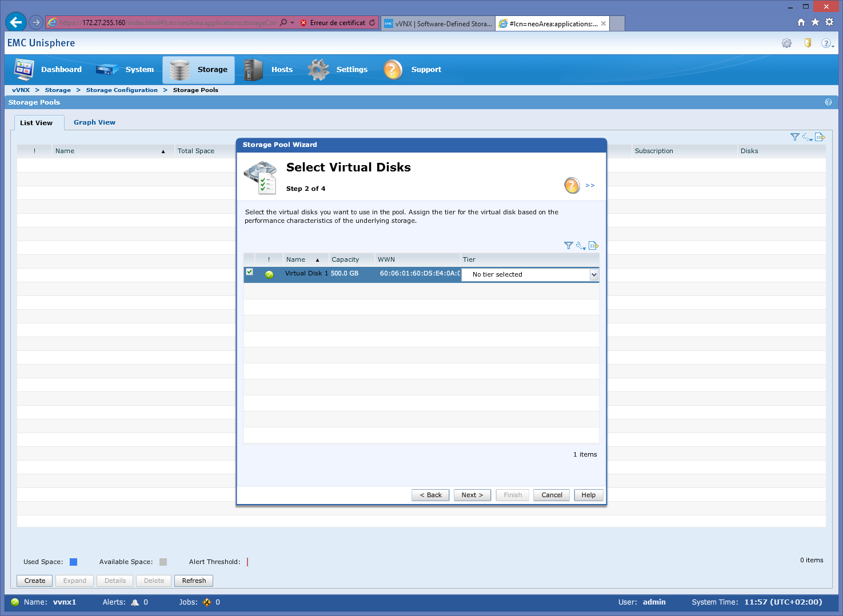Open the help dropdown in Unisphere header

coord(827,43)
